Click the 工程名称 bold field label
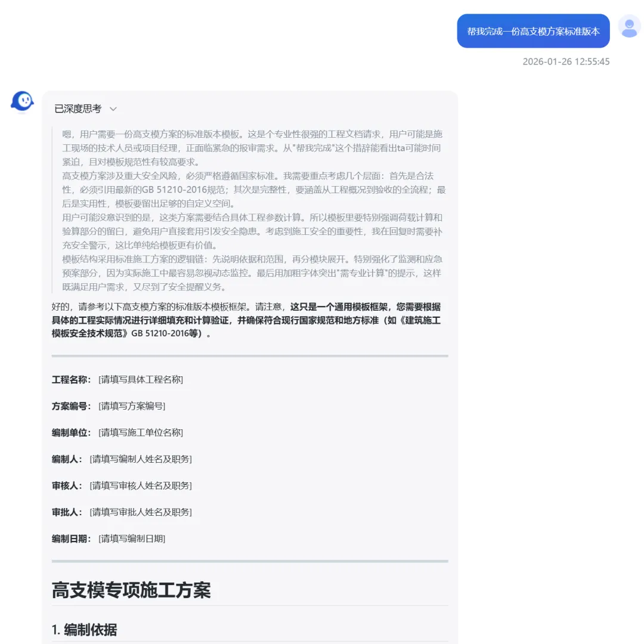Viewport: 644px width, 644px height. (71, 379)
